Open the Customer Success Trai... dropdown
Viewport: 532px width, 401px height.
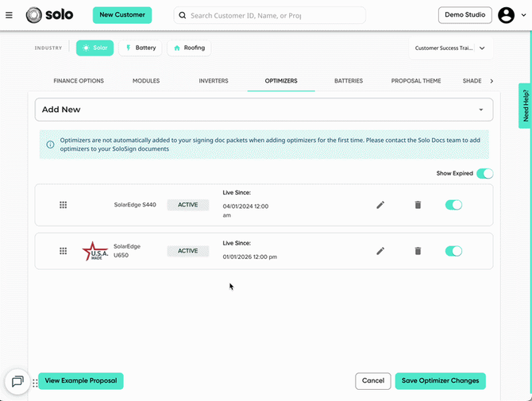(x=450, y=48)
